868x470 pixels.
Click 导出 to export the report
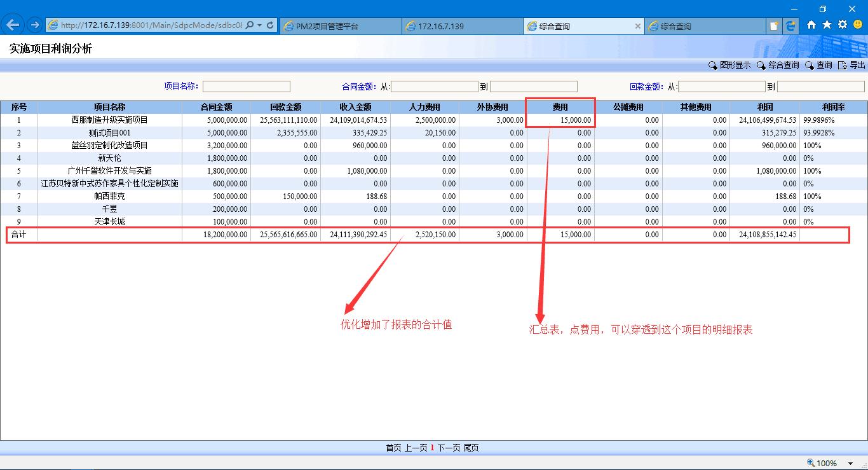pyautogui.click(x=851, y=66)
